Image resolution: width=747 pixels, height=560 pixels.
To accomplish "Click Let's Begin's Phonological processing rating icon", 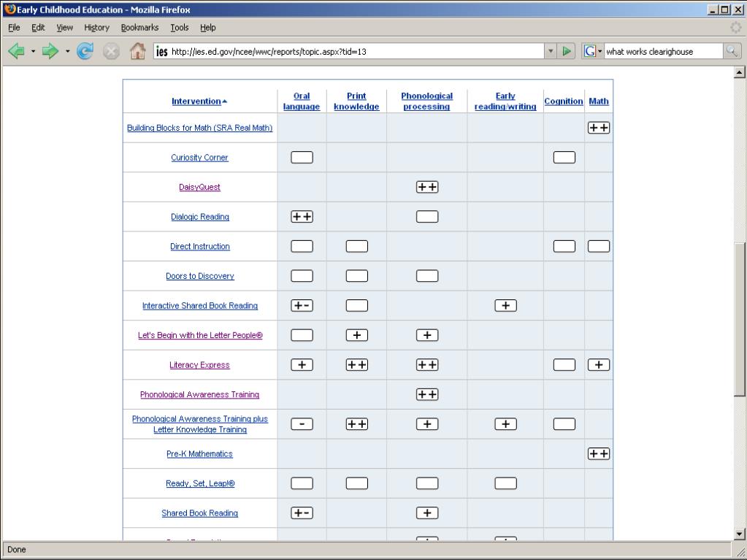I will pyautogui.click(x=427, y=335).
